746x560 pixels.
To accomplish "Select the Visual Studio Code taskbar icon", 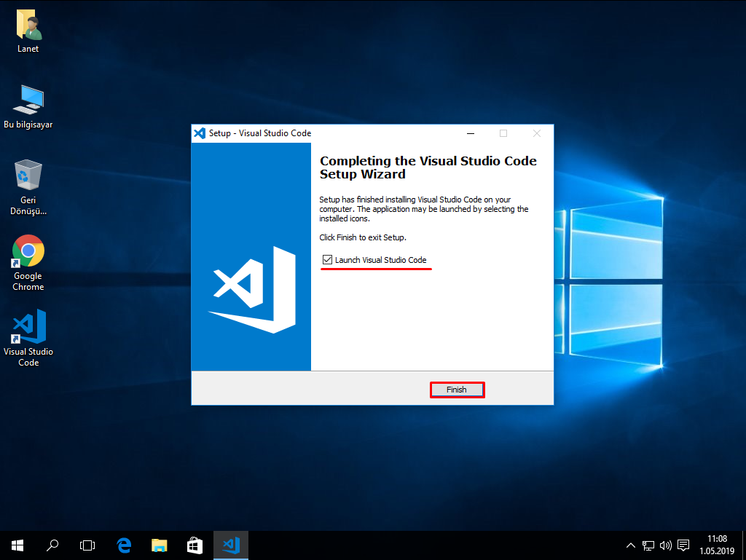I will [x=230, y=545].
